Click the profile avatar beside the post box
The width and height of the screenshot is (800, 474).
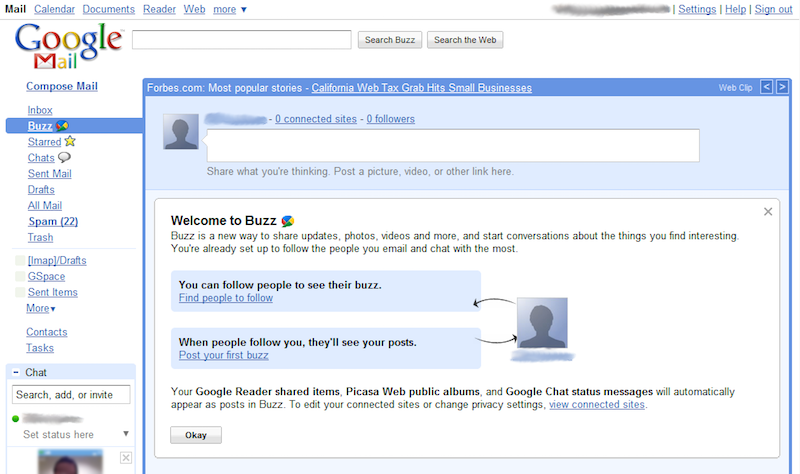click(x=181, y=132)
